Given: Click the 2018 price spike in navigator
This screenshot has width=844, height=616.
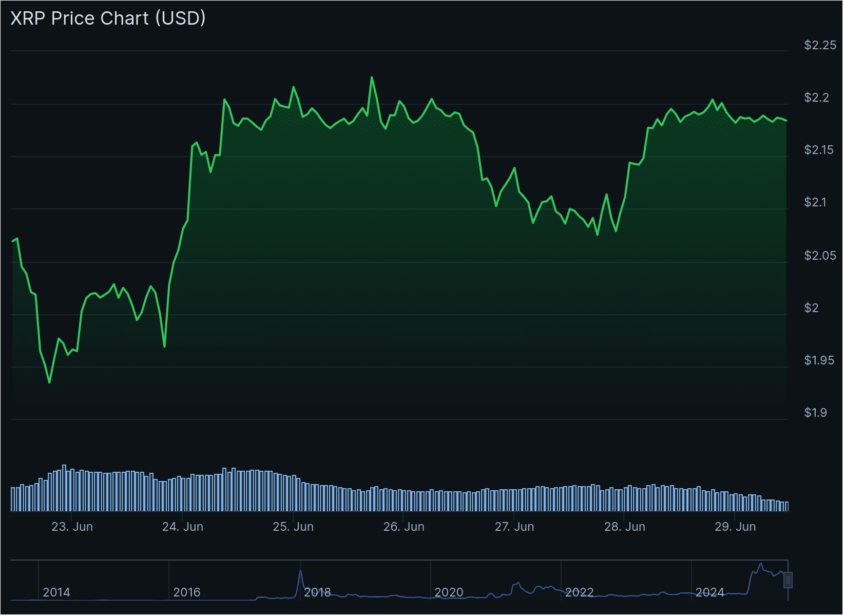Looking at the screenshot, I should point(300,571).
